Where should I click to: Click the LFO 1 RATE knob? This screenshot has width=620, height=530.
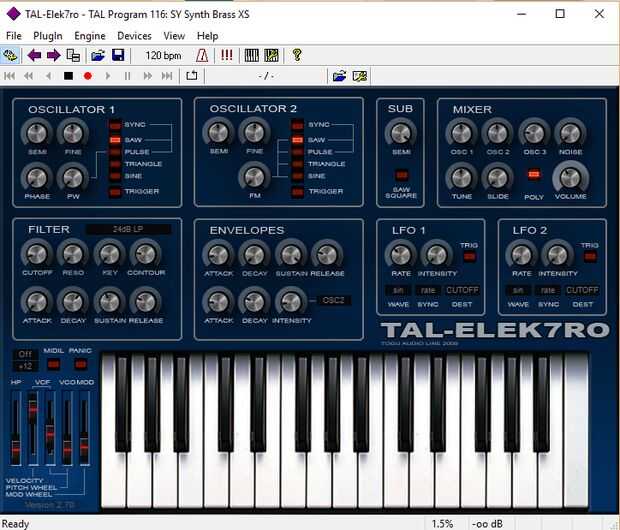click(x=401, y=255)
